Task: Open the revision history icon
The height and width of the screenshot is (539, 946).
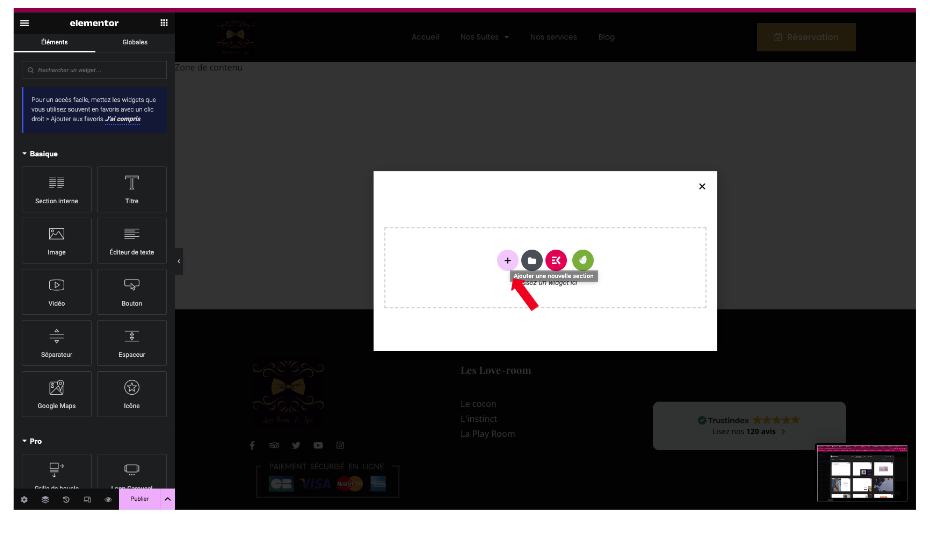Action: [x=66, y=499]
